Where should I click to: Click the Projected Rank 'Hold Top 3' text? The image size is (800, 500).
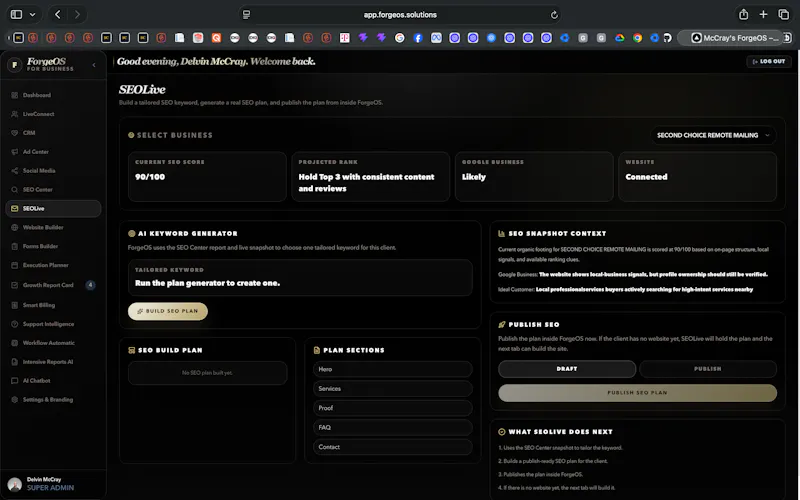click(x=366, y=183)
